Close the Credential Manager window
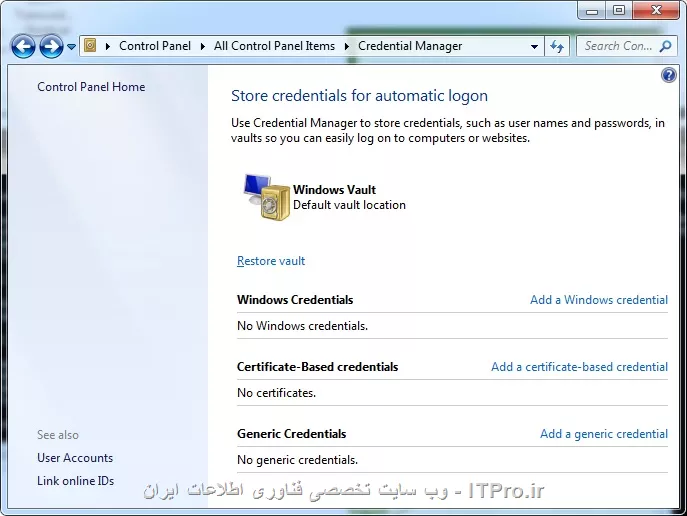 tap(656, 11)
